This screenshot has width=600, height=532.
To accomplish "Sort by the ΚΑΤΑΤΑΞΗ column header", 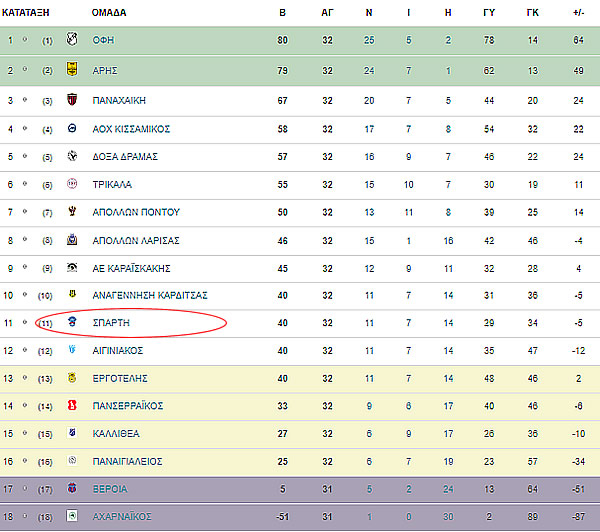I will (x=26, y=13).
